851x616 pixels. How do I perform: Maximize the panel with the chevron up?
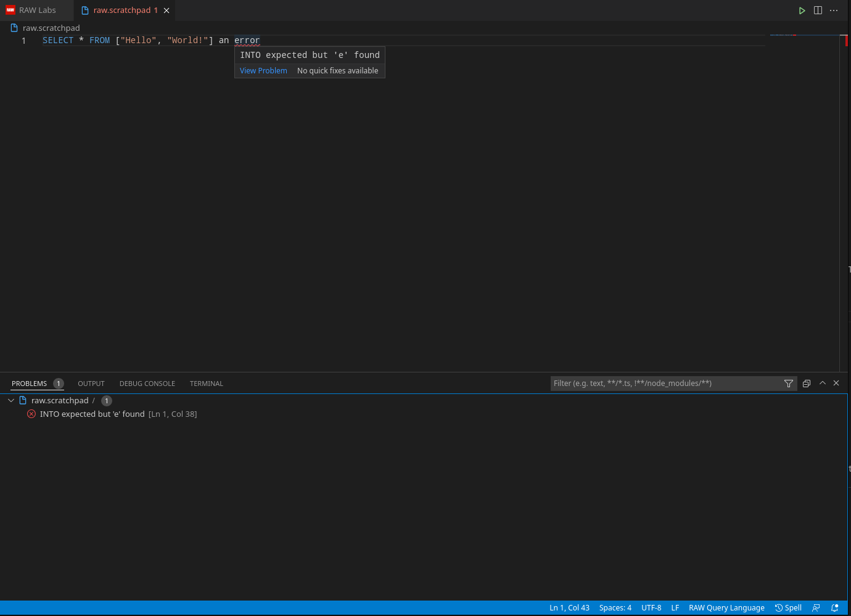[823, 383]
